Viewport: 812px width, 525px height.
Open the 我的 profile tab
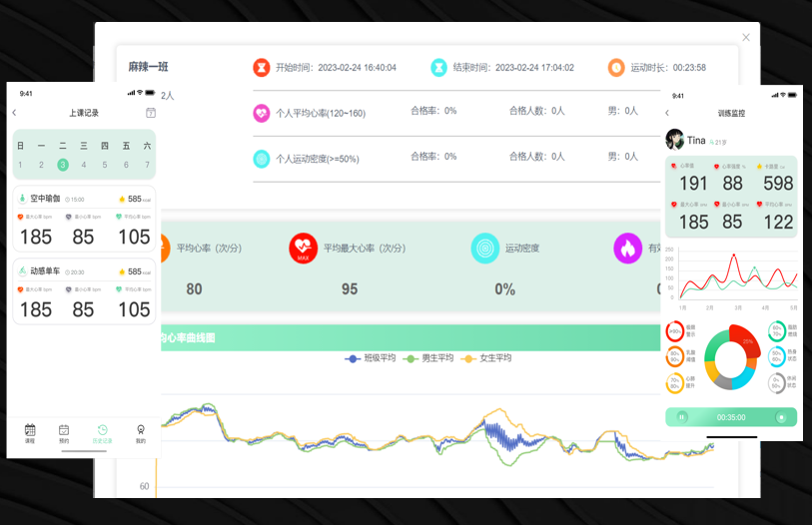tap(141, 431)
